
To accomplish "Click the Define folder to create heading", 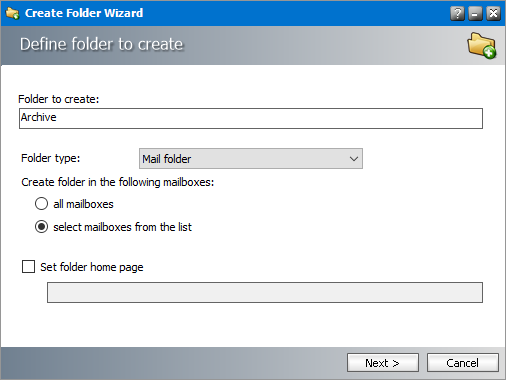I will click(101, 44).
